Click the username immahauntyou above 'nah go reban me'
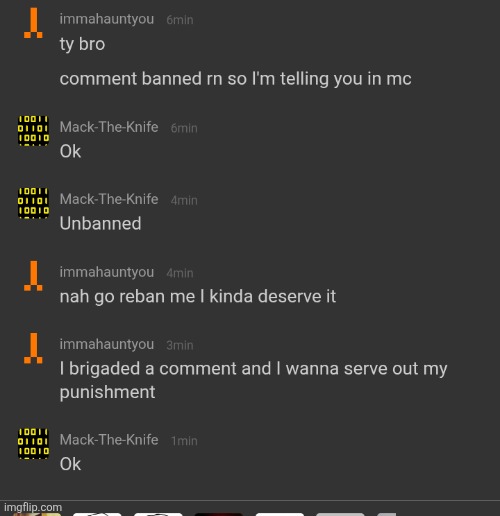This screenshot has width=500, height=516. pos(107,272)
